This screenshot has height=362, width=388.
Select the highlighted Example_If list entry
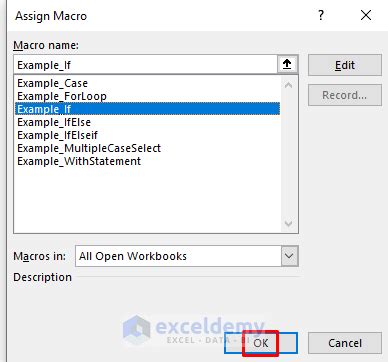click(147, 109)
